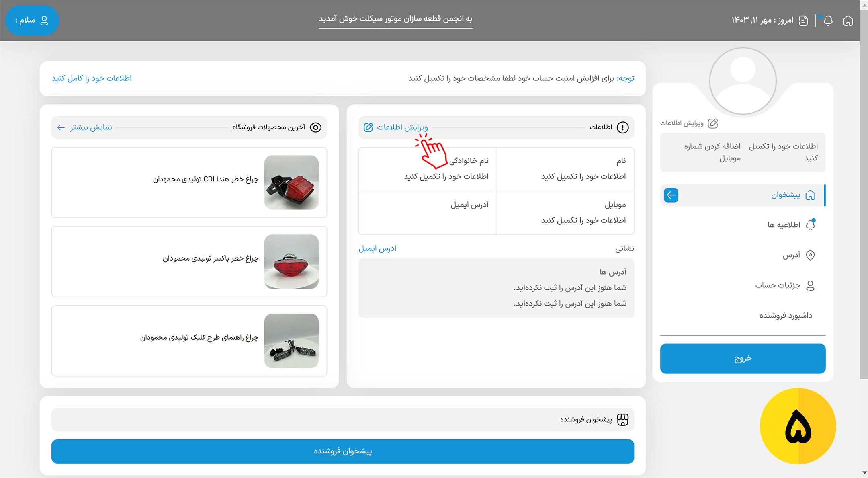Open the red Honda CDI taillight thumbnail
Screen dimensions: 868x478
291,183
